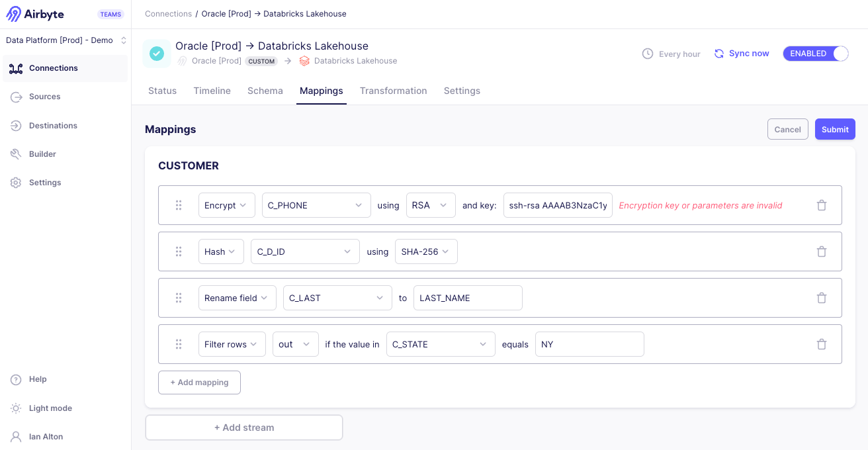Switch to the Timeline tab
The image size is (868, 450).
pos(212,91)
